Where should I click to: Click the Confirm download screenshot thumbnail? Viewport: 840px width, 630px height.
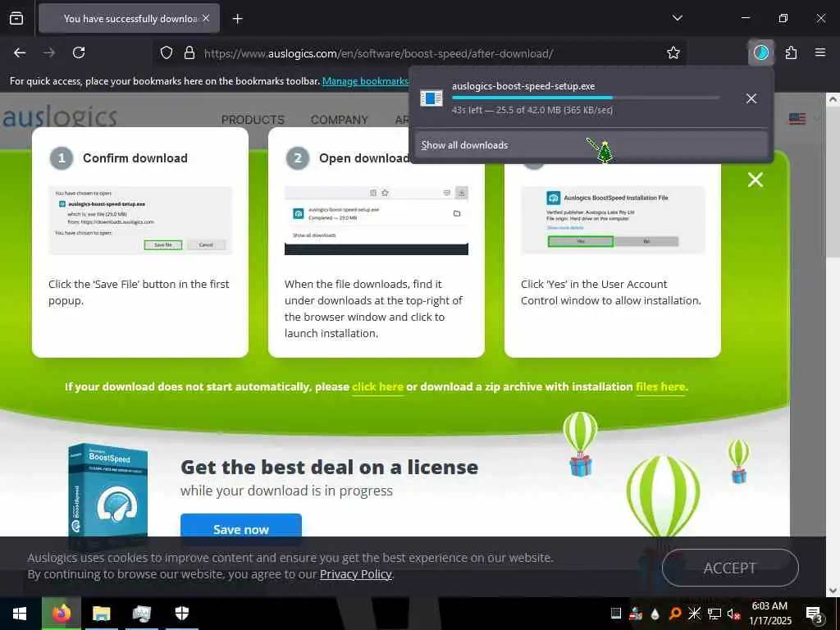[140, 220]
